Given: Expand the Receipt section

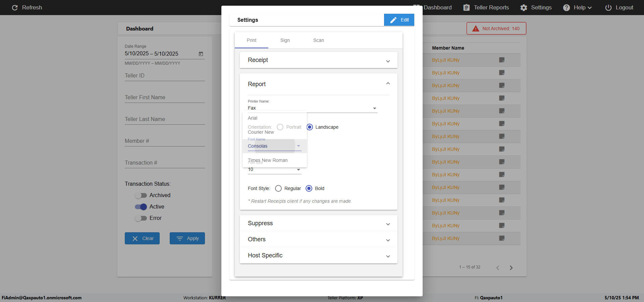Looking at the screenshot, I should [x=318, y=60].
